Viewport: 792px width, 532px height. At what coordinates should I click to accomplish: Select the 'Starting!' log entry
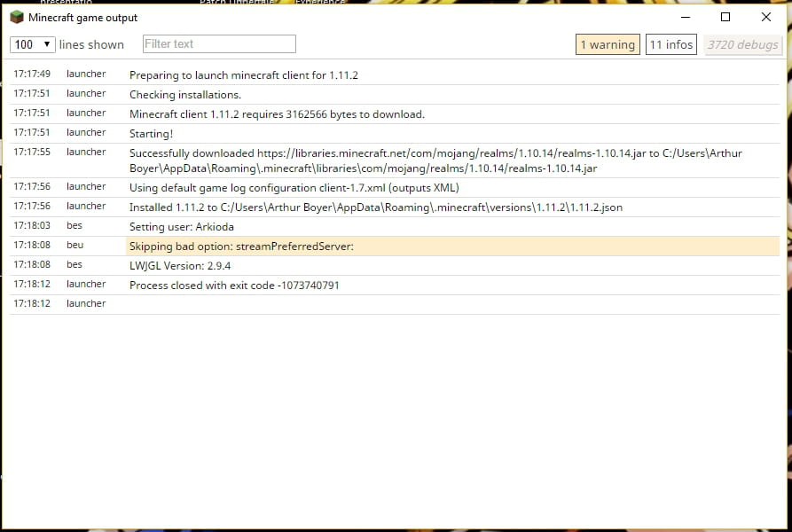[395, 134]
